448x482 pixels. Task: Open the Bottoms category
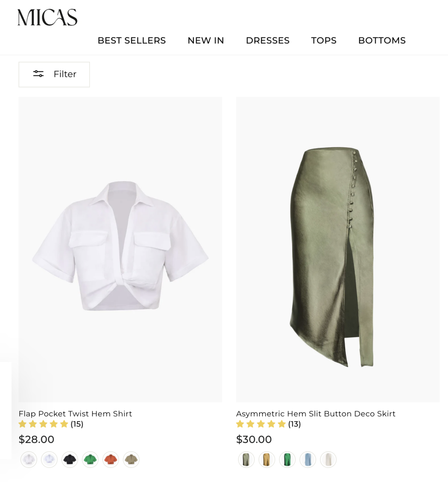[x=382, y=40]
